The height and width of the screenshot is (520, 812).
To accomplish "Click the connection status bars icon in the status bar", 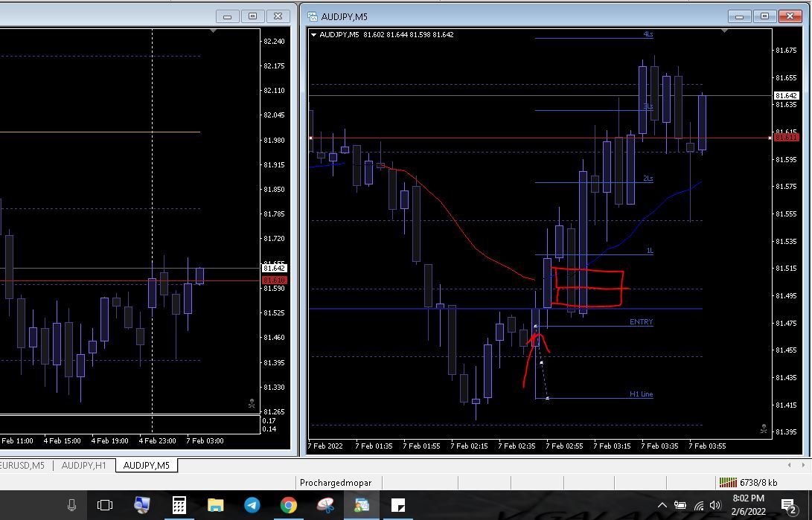I will click(x=728, y=483).
